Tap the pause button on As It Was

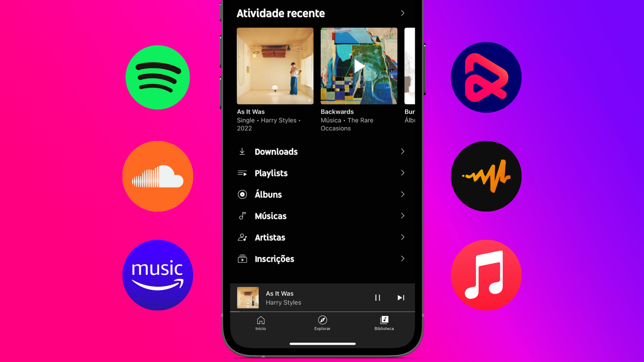[378, 297]
